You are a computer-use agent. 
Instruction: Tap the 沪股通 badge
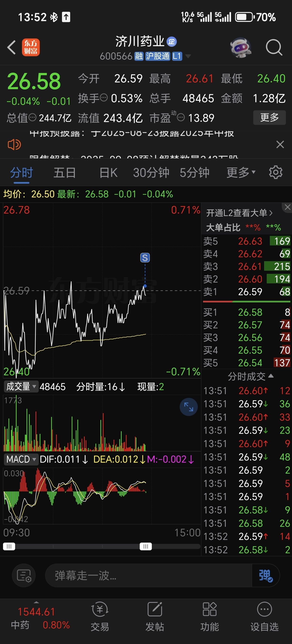(157, 56)
